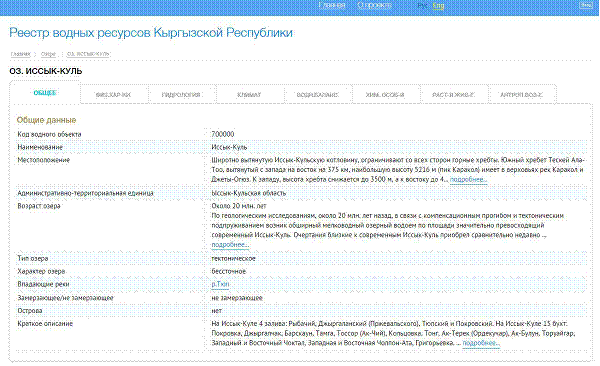Click the Характер озера label

pyautogui.click(x=41, y=271)
